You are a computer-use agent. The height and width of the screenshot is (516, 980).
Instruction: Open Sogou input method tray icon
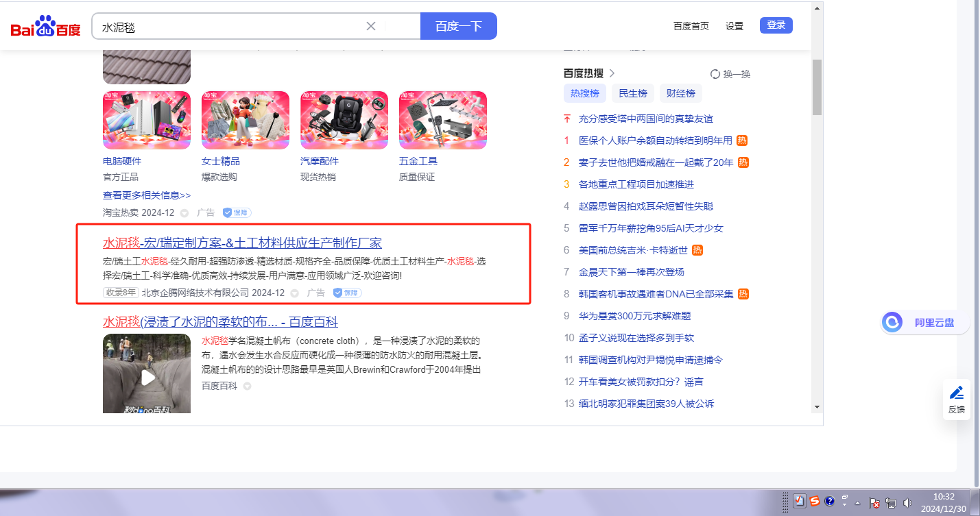point(814,502)
